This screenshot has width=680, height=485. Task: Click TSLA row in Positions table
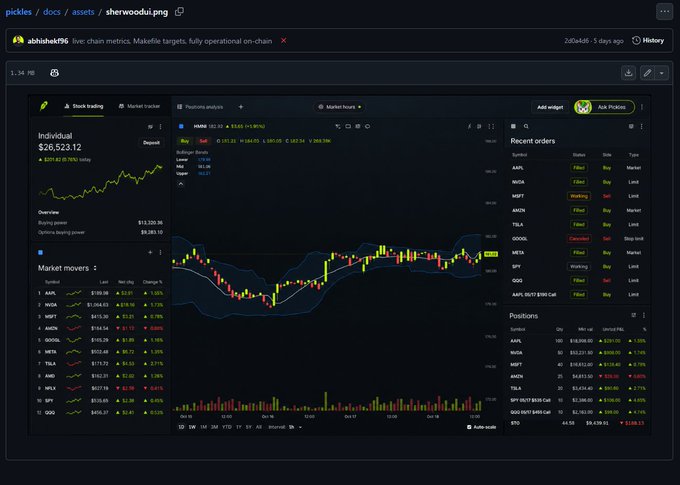[x=578, y=388]
